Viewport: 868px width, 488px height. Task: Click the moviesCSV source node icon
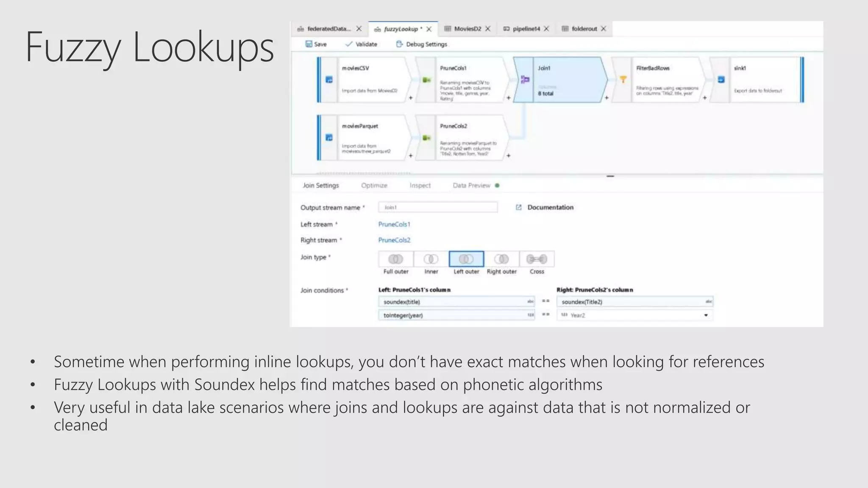[x=329, y=80]
